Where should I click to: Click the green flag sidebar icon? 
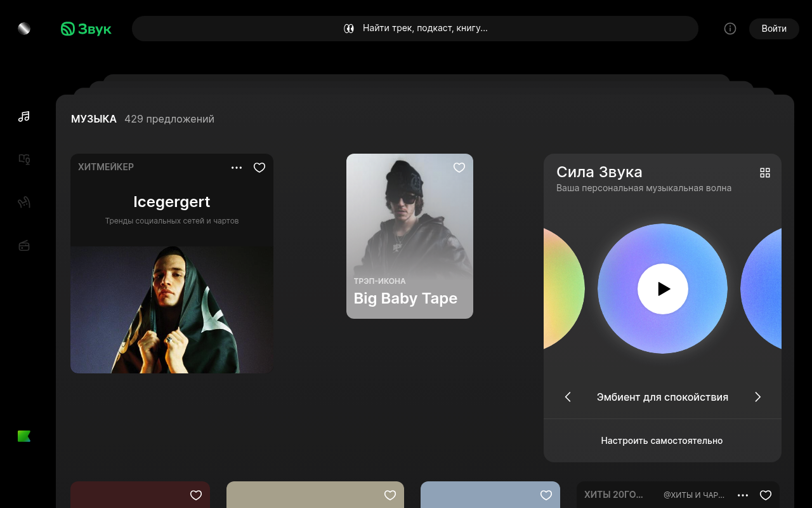click(24, 436)
